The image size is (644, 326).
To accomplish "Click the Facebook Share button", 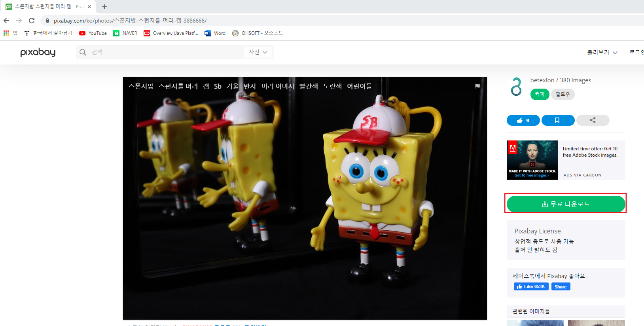I will [x=561, y=287].
